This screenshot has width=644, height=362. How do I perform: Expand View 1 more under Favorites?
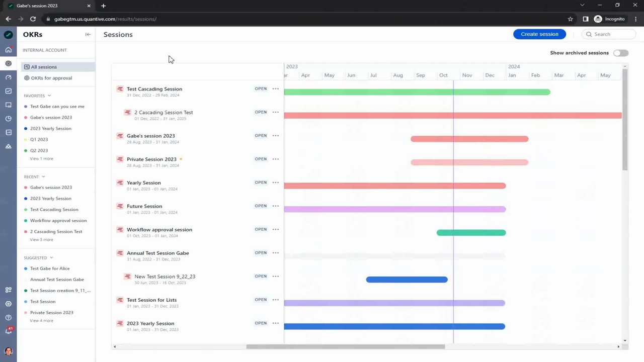(x=41, y=158)
